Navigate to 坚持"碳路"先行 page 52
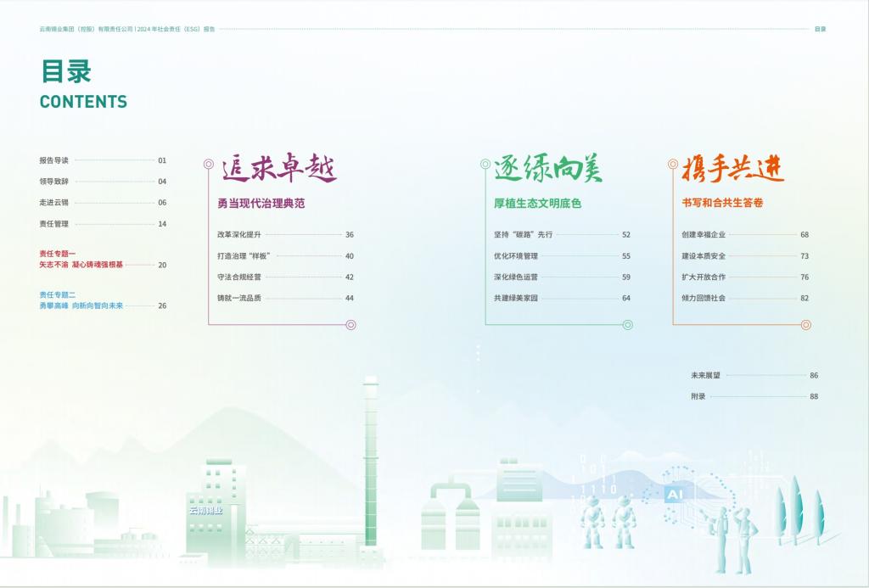This screenshot has width=869, height=588. pyautogui.click(x=523, y=235)
